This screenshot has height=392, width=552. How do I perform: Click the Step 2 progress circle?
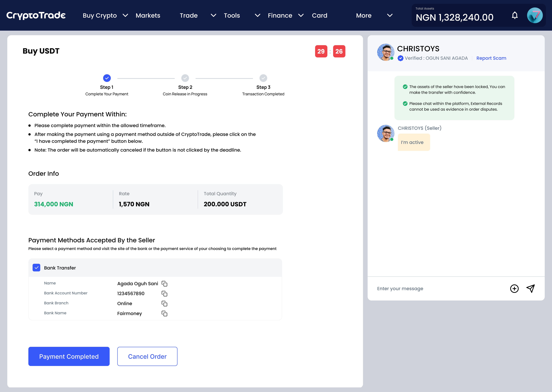pos(185,78)
